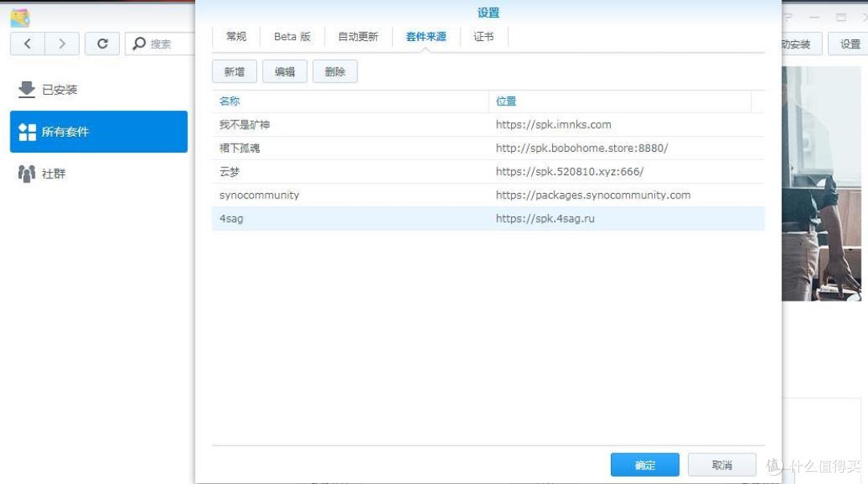Screen dimensions: 868x484
Task: Switch to the Beta 版 tab
Action: pyautogui.click(x=293, y=36)
